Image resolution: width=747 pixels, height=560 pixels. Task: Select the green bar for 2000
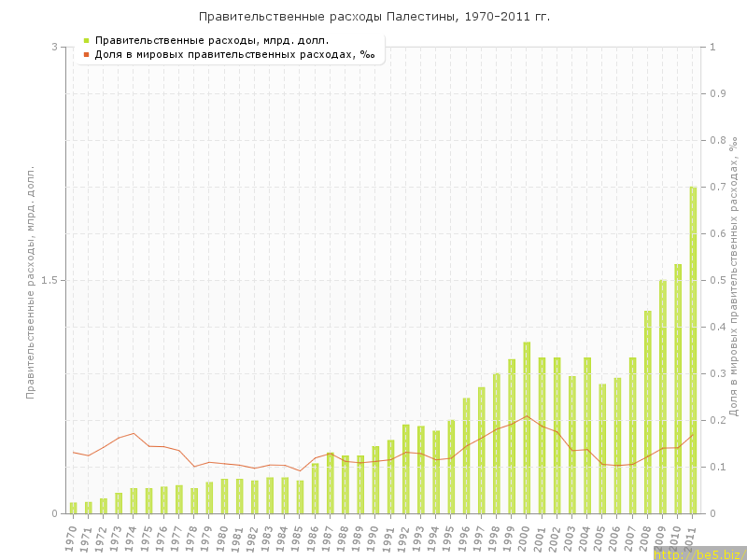pyautogui.click(x=527, y=427)
